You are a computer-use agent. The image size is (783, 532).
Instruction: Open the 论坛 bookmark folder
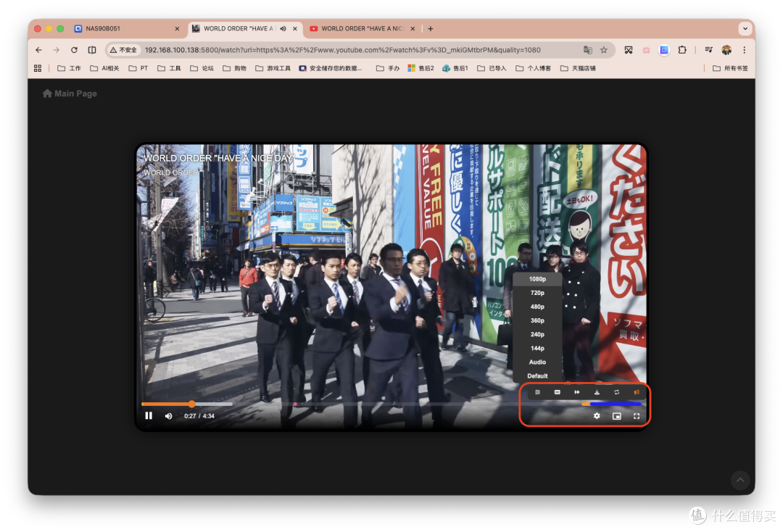202,68
